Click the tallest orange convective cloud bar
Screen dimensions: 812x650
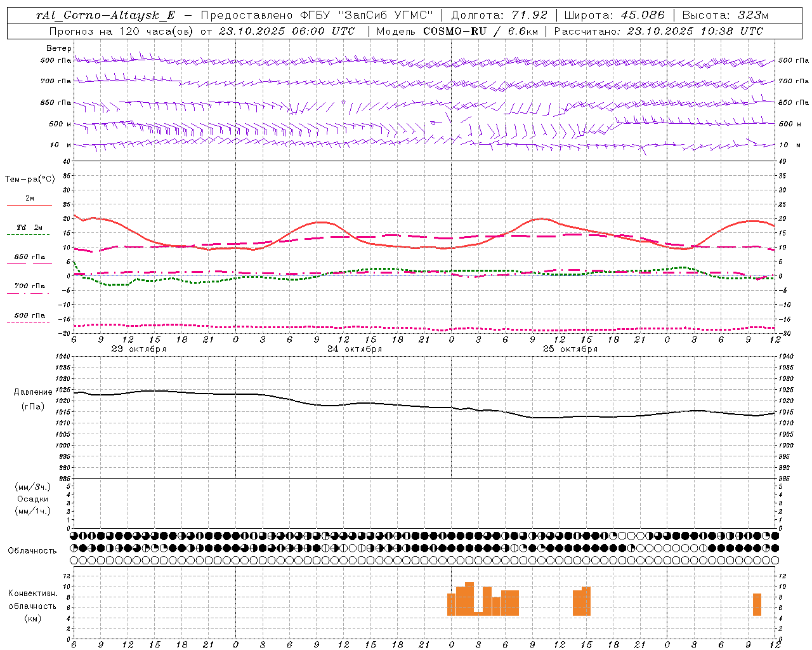[469, 599]
